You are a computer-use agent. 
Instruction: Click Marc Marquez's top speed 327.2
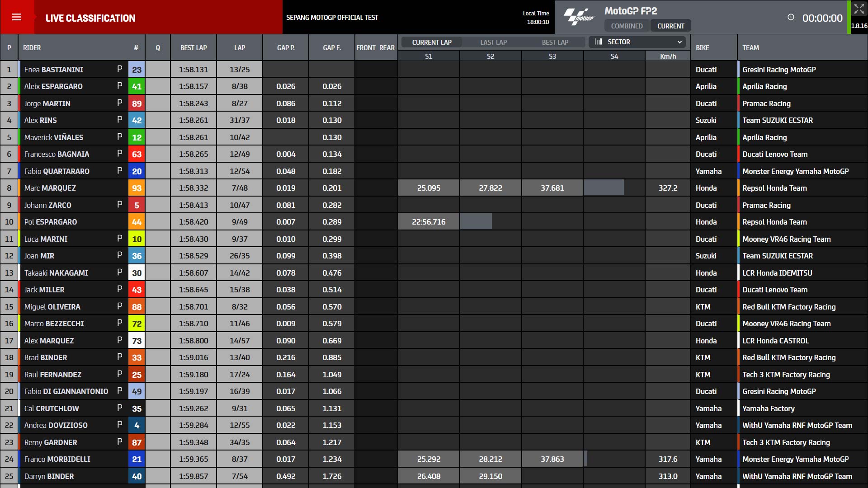click(668, 188)
